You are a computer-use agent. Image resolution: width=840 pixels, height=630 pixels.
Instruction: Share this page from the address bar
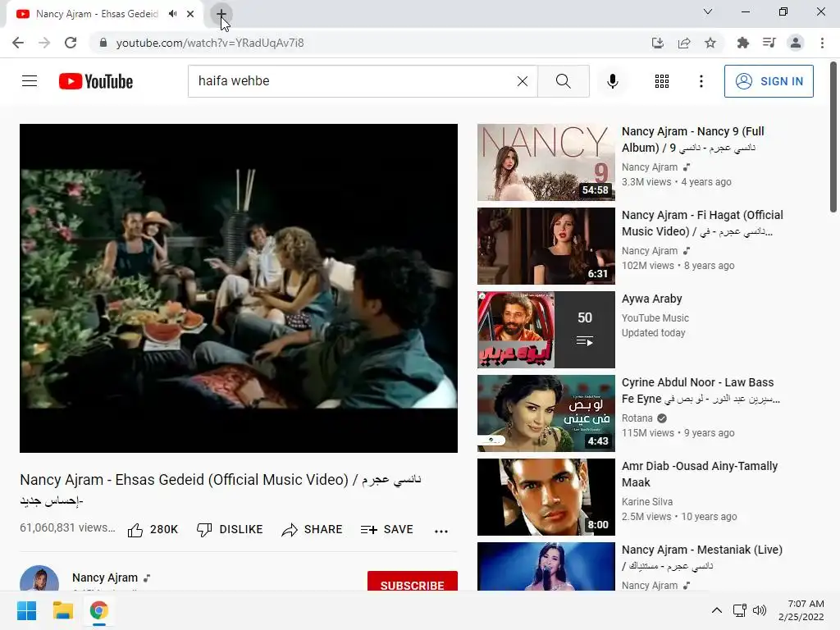[x=684, y=43]
